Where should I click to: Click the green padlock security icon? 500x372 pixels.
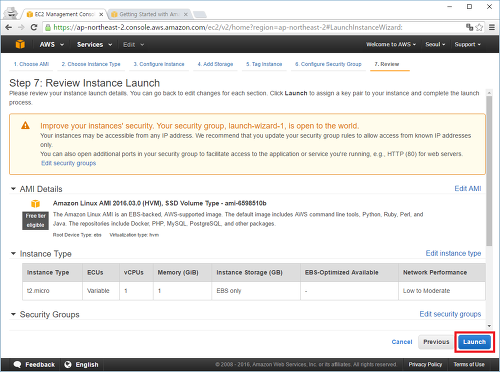(x=48, y=27)
